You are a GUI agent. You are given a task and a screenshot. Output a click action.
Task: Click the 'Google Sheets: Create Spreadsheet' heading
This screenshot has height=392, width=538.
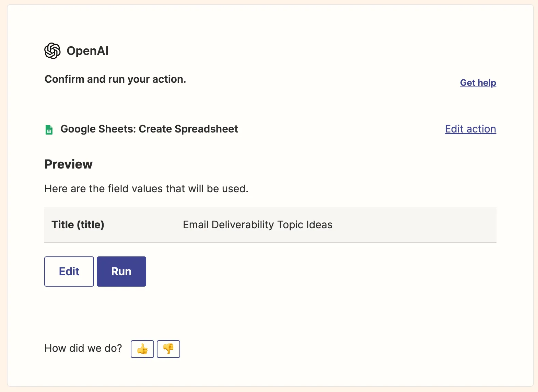coord(149,129)
